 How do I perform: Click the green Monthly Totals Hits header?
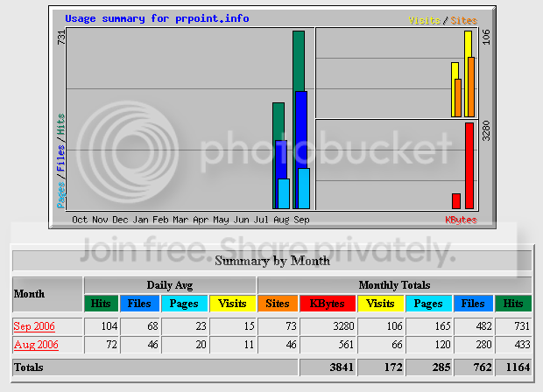[x=513, y=304]
